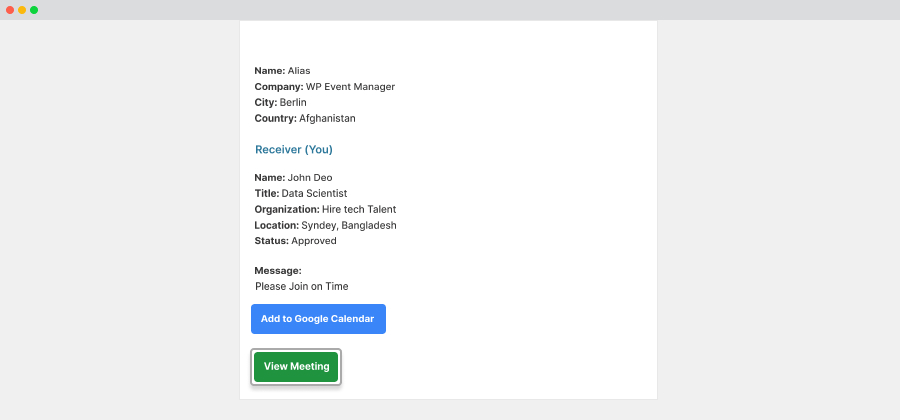Click the Approved status value

click(313, 241)
